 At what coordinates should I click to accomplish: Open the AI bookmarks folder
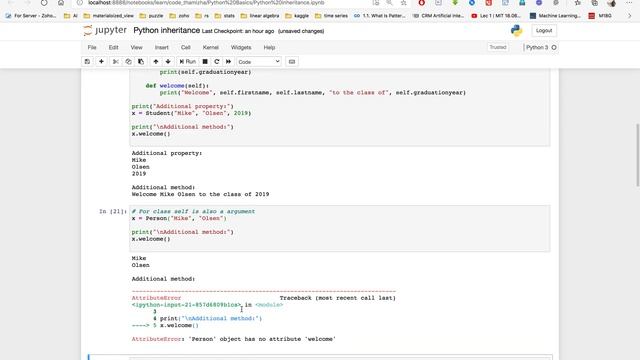click(x=71, y=16)
